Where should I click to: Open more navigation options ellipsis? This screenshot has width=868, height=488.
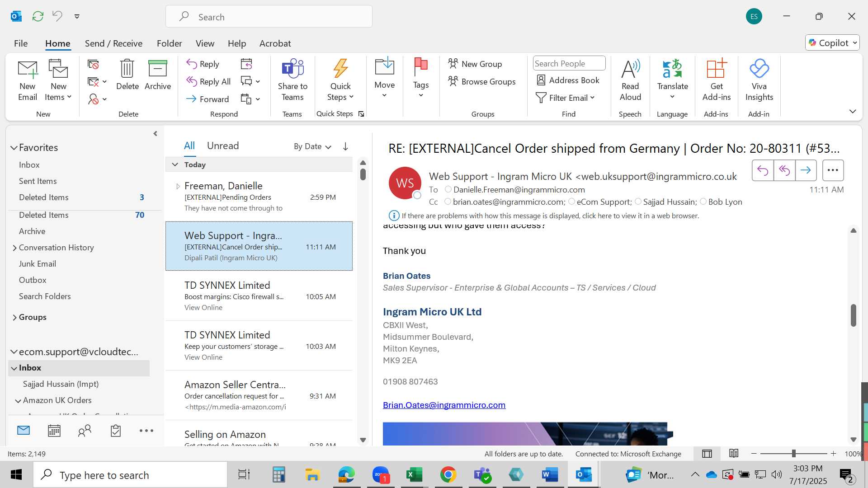146,431
